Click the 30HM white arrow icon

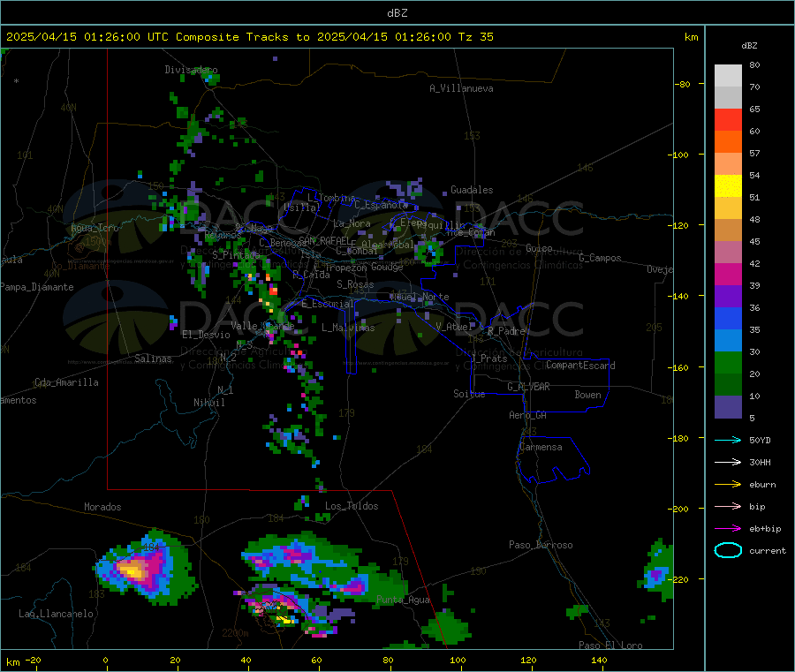[x=728, y=462]
